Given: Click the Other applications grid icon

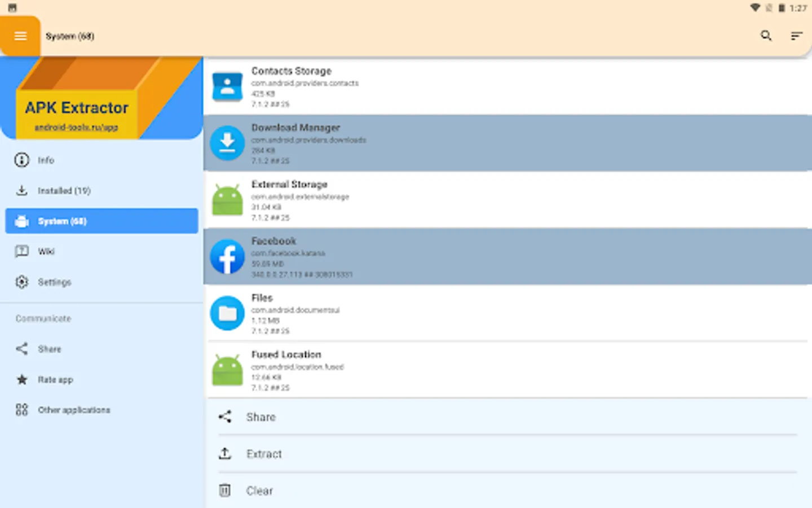Looking at the screenshot, I should [x=21, y=410].
